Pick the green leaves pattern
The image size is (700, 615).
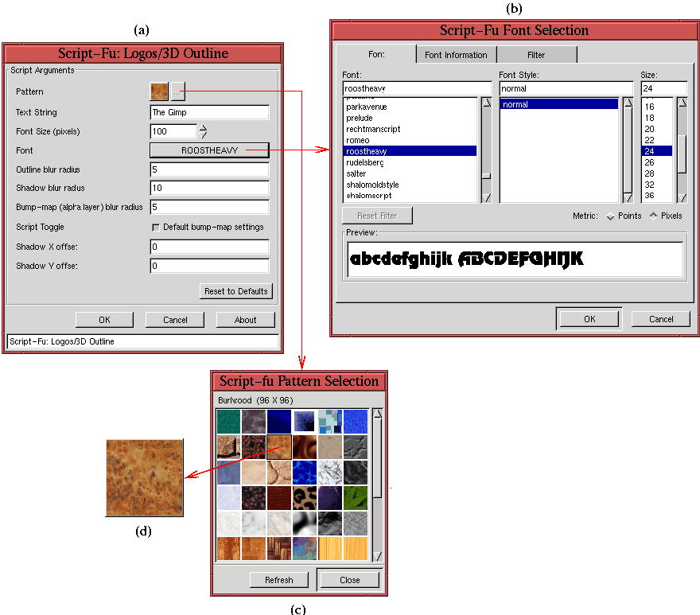pyautogui.click(x=355, y=498)
